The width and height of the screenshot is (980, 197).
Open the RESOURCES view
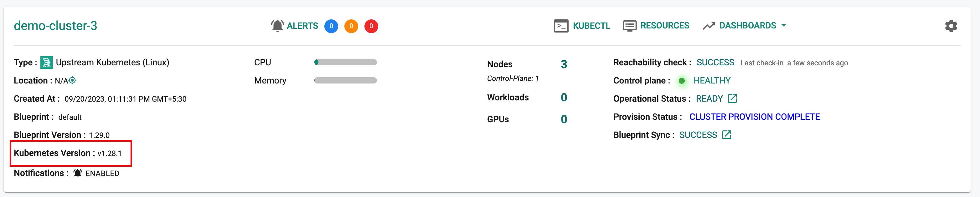[x=665, y=25]
